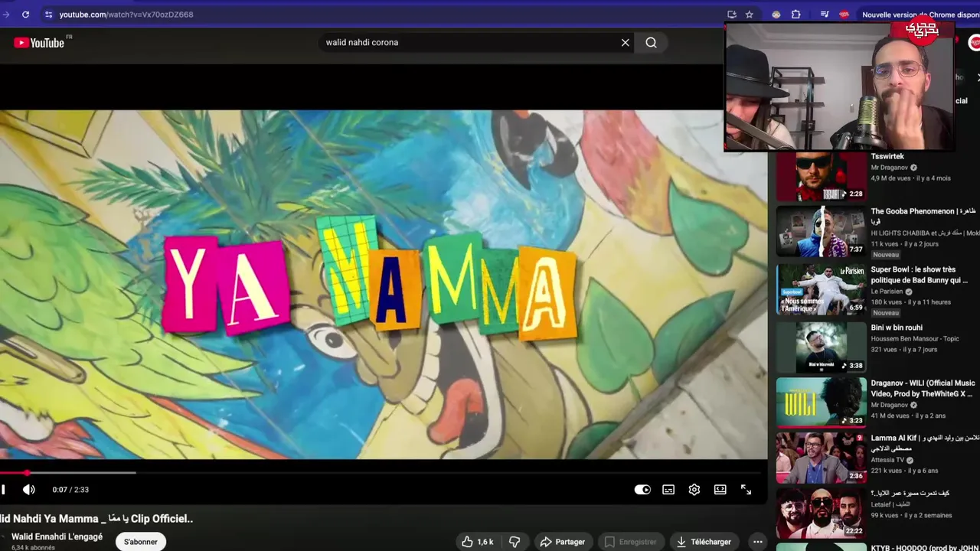Dislike the video with the thumbs-down icon

[514, 542]
